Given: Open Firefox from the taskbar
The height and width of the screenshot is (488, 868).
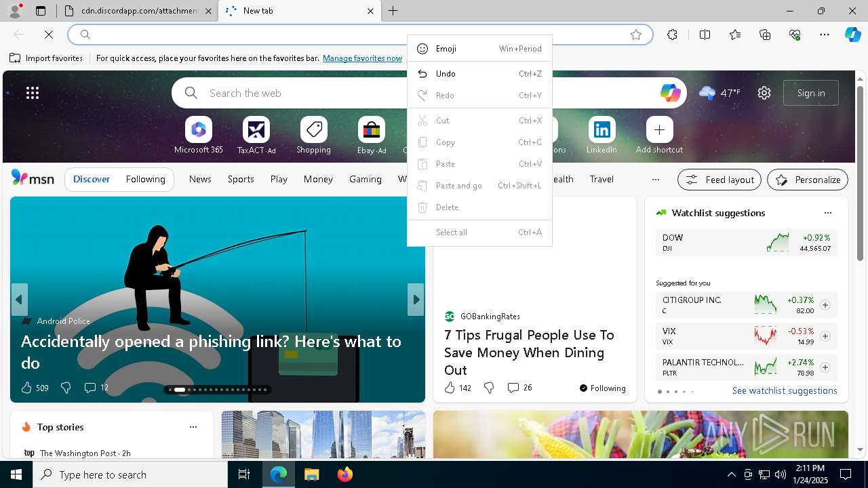Looking at the screenshot, I should pyautogui.click(x=344, y=474).
